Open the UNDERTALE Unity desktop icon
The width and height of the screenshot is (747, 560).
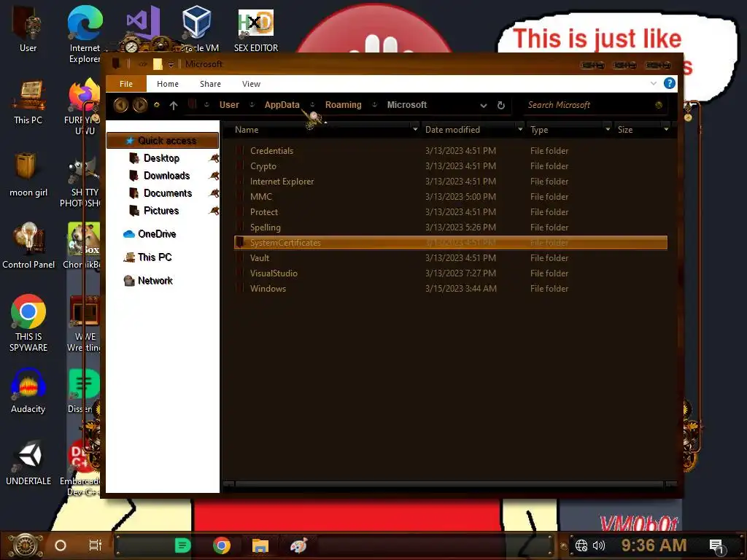(28, 463)
